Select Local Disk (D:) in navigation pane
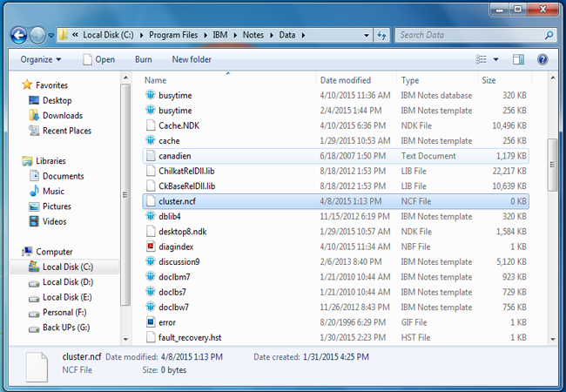 [67, 281]
